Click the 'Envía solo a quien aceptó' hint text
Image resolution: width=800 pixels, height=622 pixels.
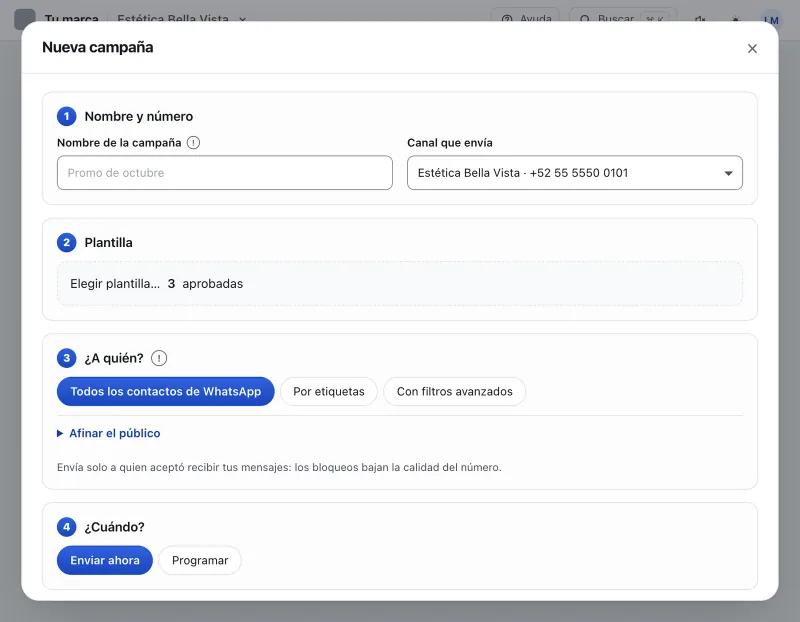click(x=279, y=467)
